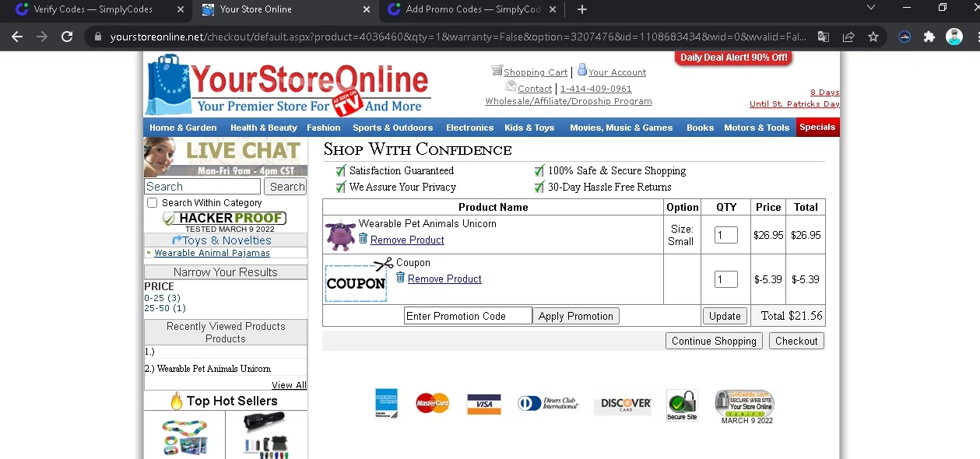This screenshot has height=459, width=980.
Task: Click the coupon quantity field
Action: pos(726,279)
